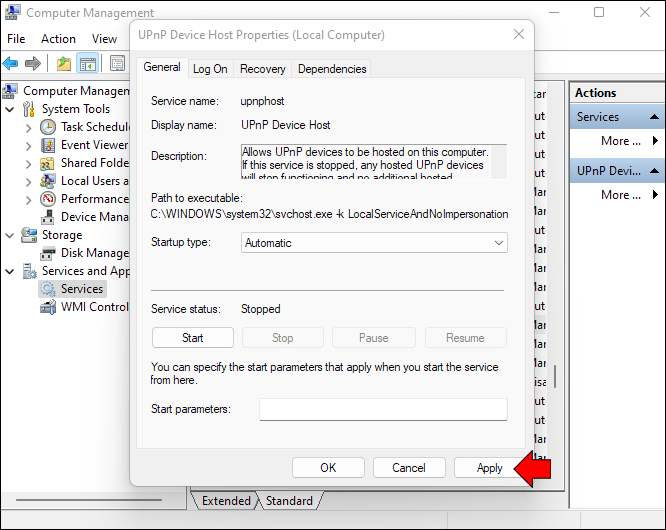
Task: Click the Computer Management title bar app icon
Action: (x=12, y=12)
